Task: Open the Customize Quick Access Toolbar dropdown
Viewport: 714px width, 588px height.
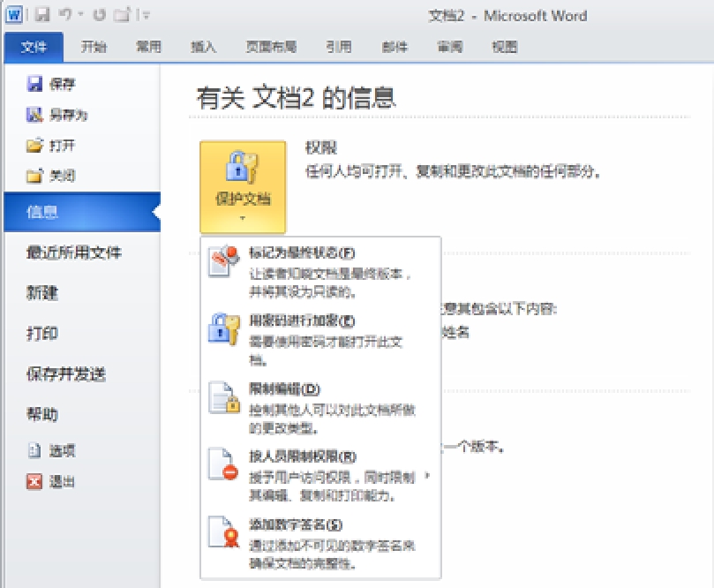Action: (146, 16)
